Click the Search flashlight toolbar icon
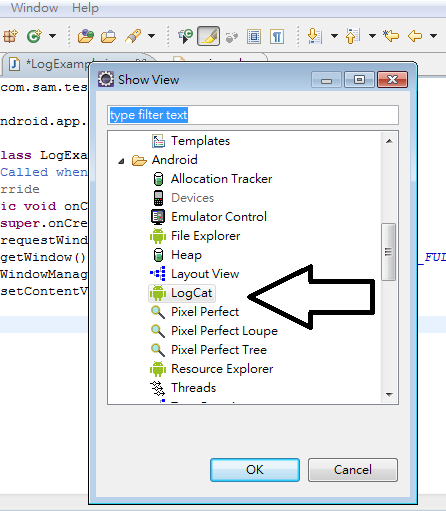Viewport: 446px width, 511px height. click(x=133, y=36)
